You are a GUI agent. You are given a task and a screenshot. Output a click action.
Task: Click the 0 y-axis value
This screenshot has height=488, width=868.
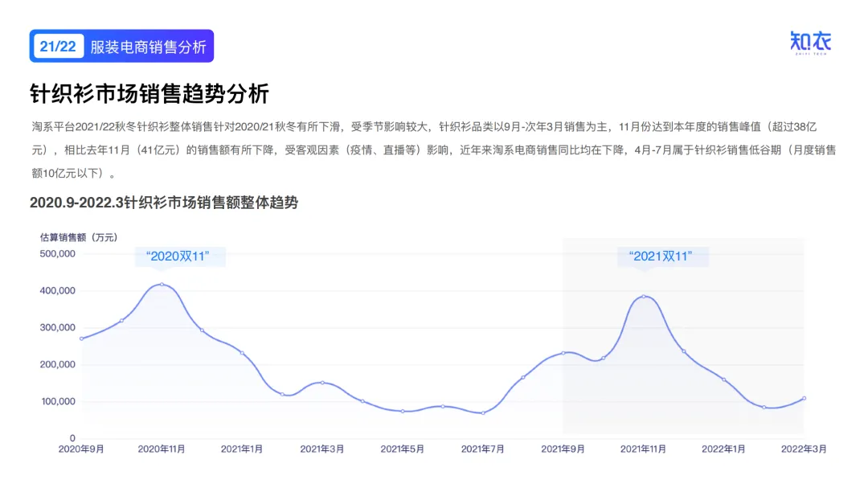[72, 438]
